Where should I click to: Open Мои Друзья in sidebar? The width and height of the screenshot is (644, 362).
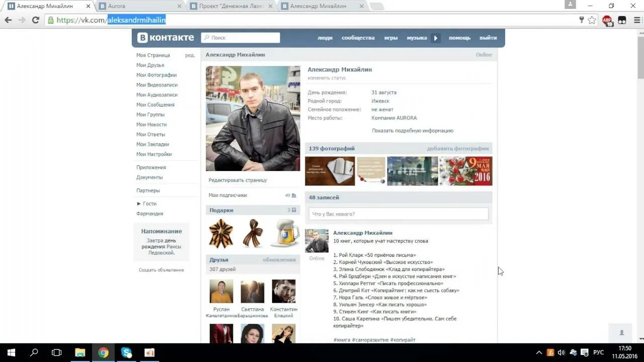point(150,65)
